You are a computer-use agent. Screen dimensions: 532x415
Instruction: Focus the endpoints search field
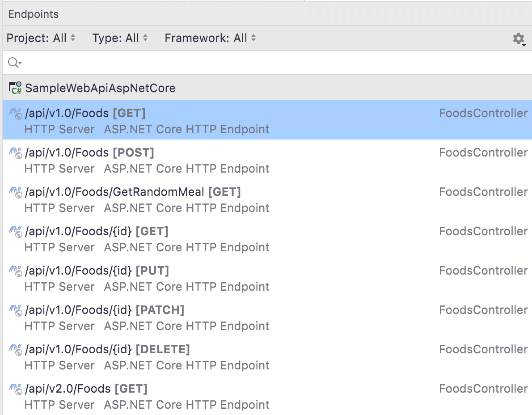coord(268,63)
